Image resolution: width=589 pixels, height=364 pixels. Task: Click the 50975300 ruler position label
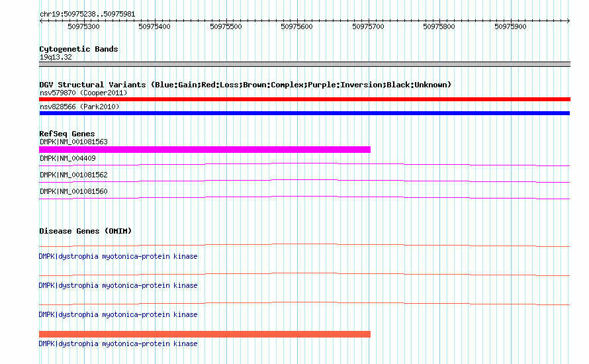point(83,26)
